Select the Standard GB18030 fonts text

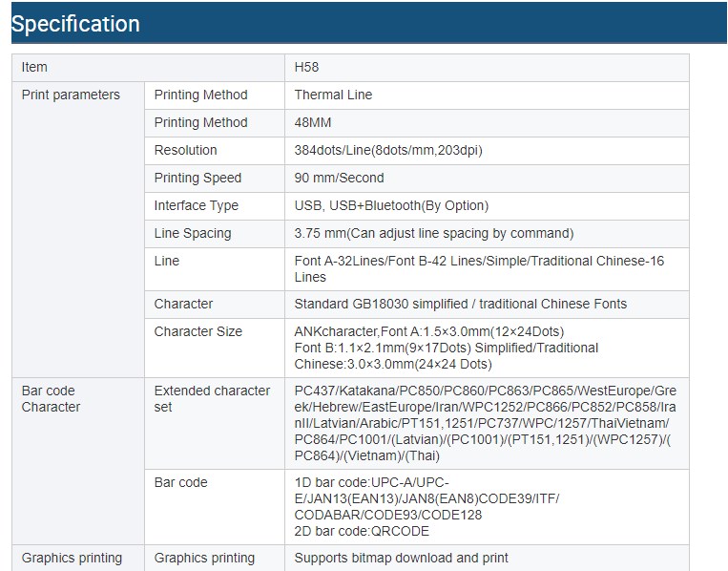click(x=461, y=304)
